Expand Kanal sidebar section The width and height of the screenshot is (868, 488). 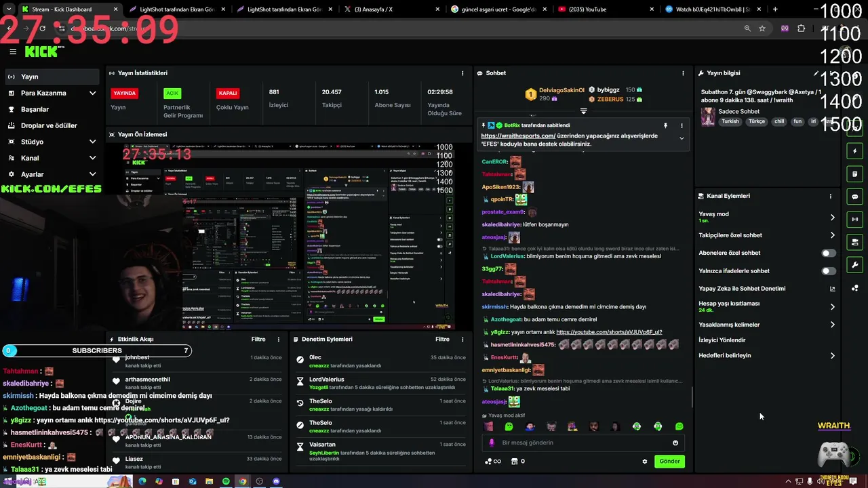coord(92,158)
